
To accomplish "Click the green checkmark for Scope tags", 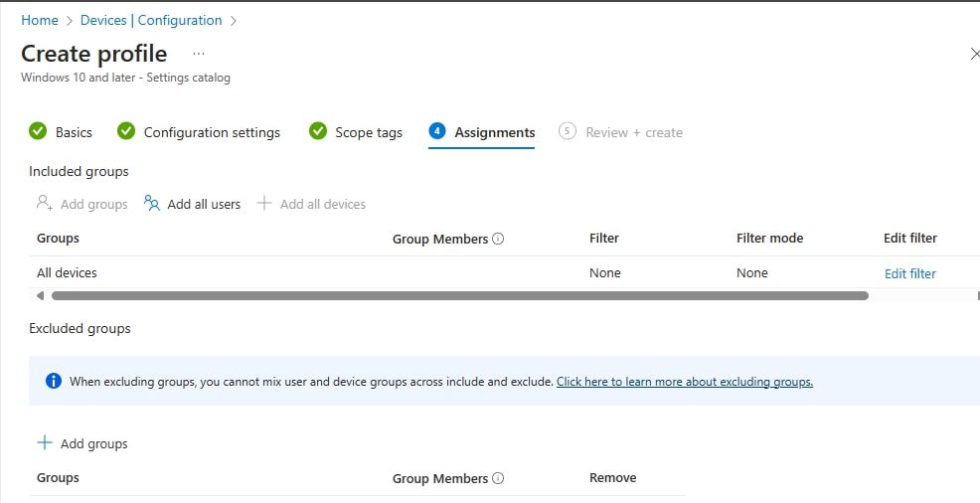I will (x=318, y=131).
